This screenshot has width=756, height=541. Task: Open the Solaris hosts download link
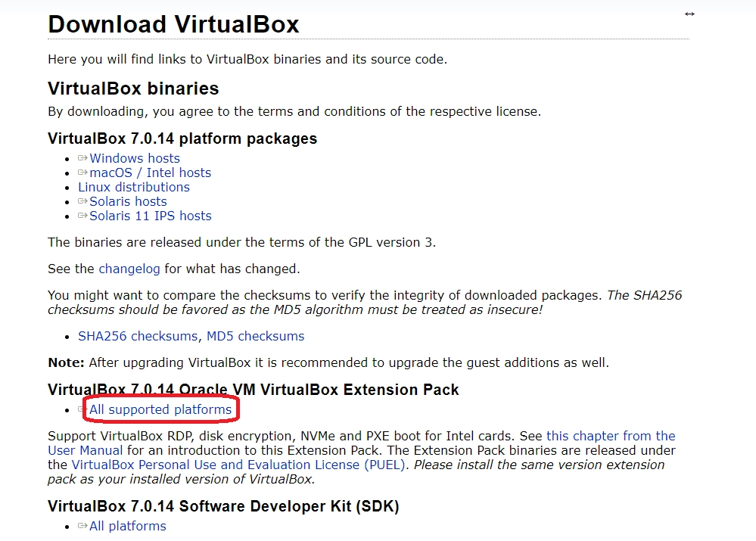(x=128, y=201)
